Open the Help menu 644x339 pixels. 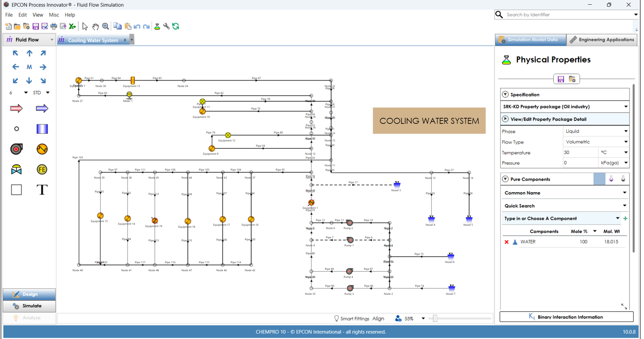pyautogui.click(x=70, y=15)
